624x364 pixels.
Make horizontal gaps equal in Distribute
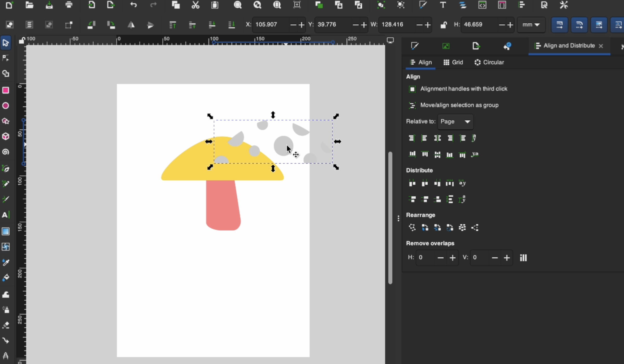point(450,183)
